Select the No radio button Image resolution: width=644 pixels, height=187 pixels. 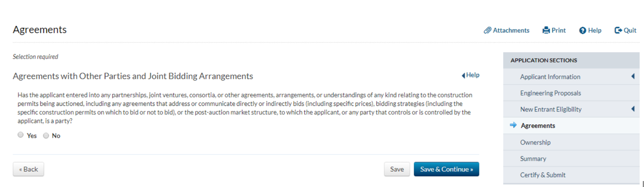[46, 135]
